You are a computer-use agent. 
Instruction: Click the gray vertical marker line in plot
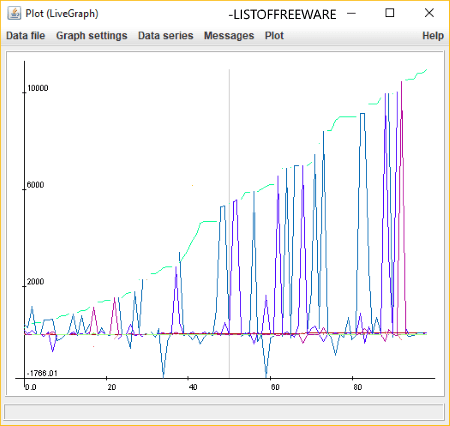(229, 223)
